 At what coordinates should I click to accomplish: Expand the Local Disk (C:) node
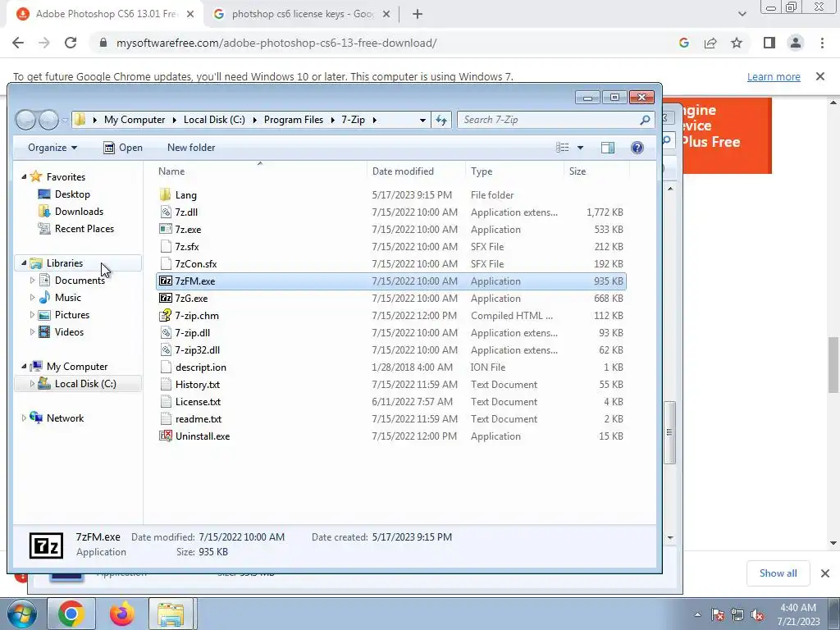[x=32, y=384]
